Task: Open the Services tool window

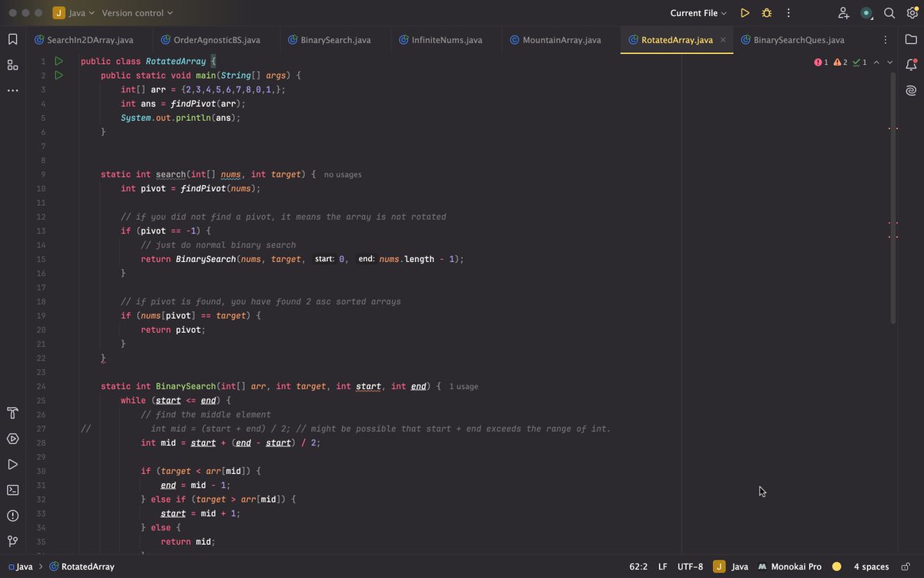Action: point(12,439)
